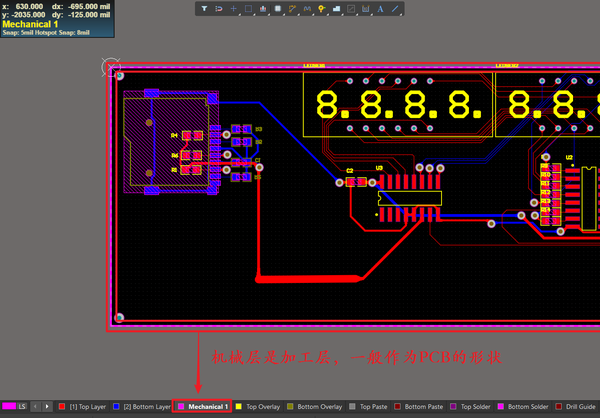This screenshot has height=418, width=600.
Task: Select the Place Dimension tool
Action: [366, 9]
